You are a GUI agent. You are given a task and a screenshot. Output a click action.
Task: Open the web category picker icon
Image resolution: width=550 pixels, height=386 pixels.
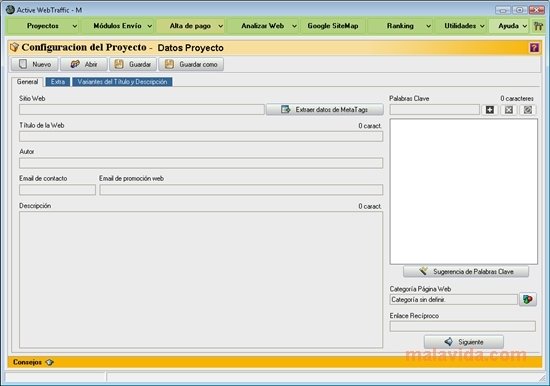528,299
